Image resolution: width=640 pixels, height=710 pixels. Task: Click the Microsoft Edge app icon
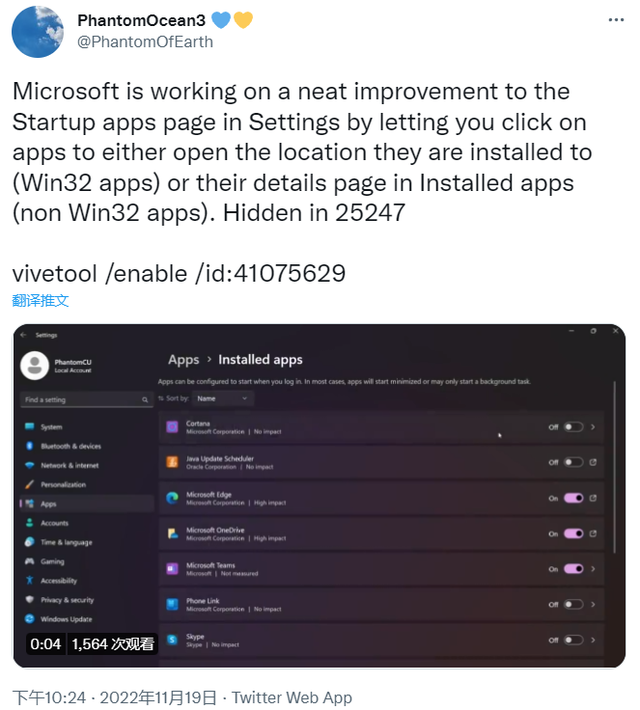173,497
